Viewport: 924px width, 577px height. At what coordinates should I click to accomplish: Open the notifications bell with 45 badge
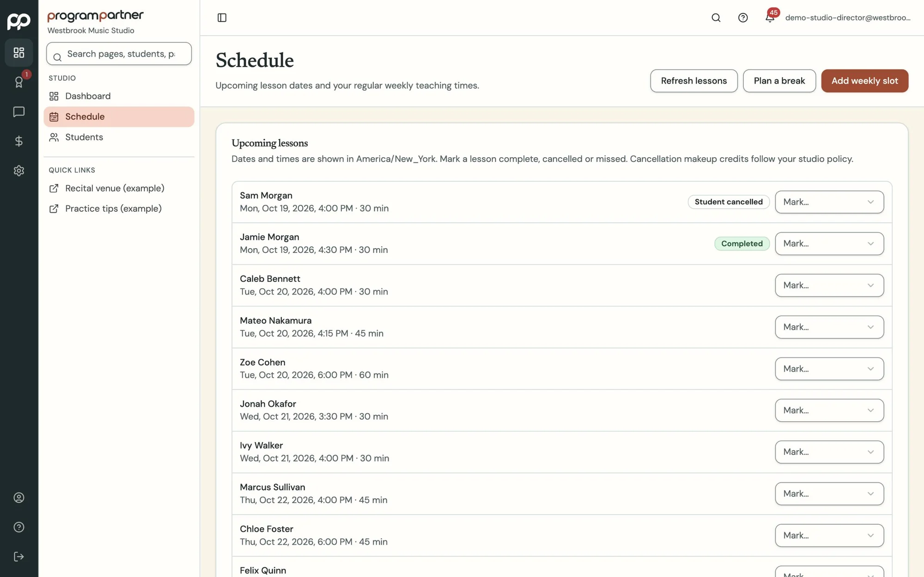tap(770, 17)
